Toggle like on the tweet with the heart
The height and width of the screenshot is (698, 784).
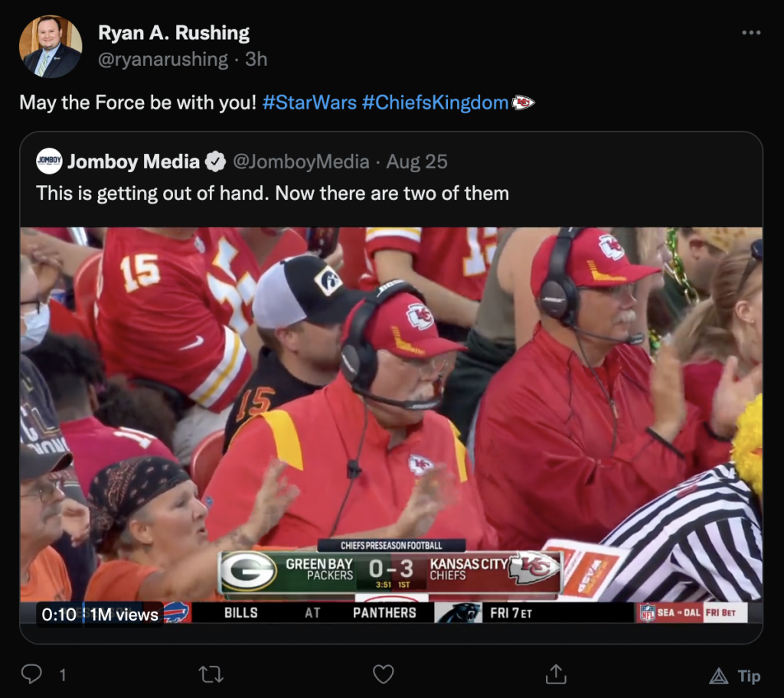tap(383, 675)
